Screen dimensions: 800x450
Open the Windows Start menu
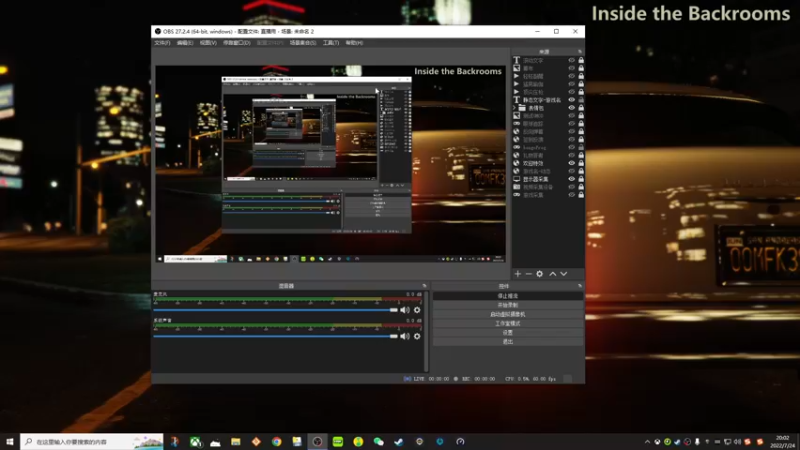pos(10,442)
